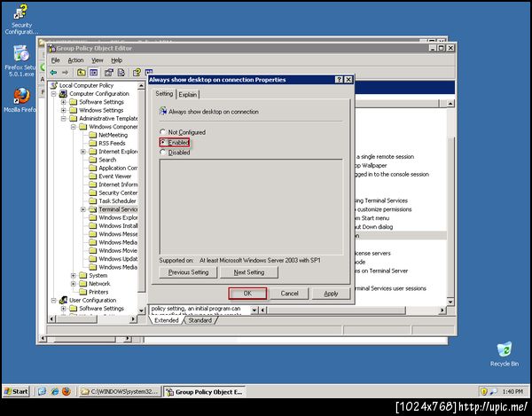This screenshot has width=532, height=416.
Task: Expand Software Settings under Computer Configuration
Action: point(64,102)
